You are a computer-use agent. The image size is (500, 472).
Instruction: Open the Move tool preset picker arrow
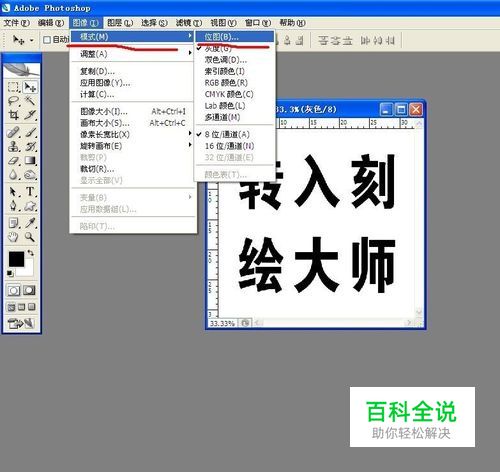(x=31, y=40)
